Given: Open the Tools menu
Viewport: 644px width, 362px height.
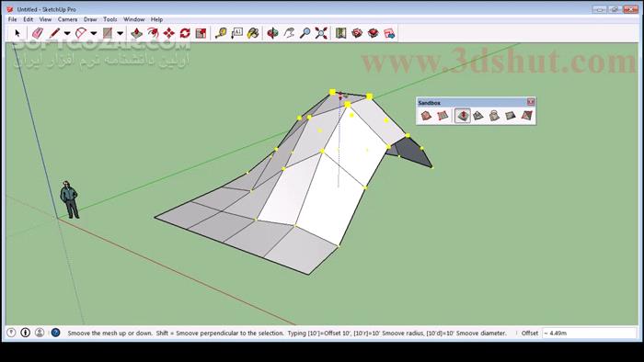Looking at the screenshot, I should 110,19.
